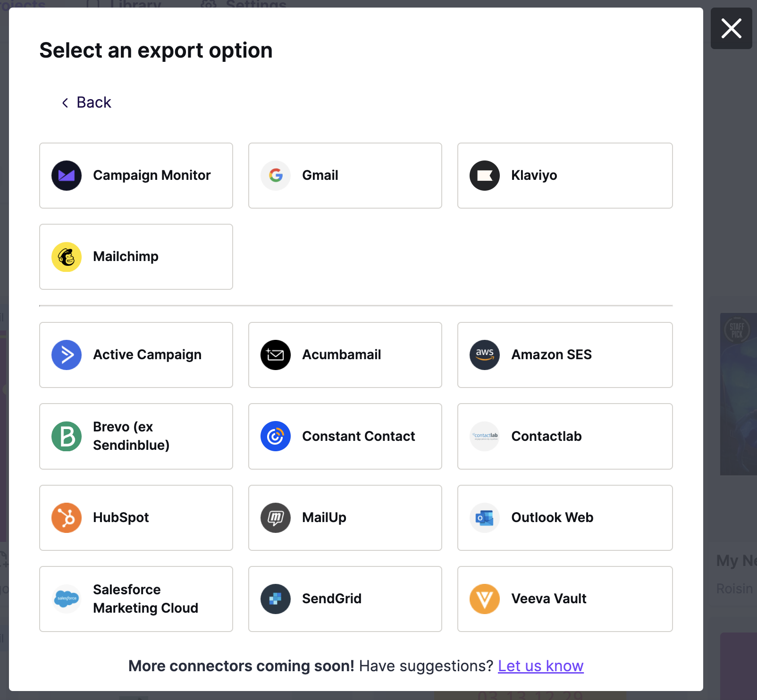757x700 pixels.
Task: Close the export option dialog
Action: 732,28
